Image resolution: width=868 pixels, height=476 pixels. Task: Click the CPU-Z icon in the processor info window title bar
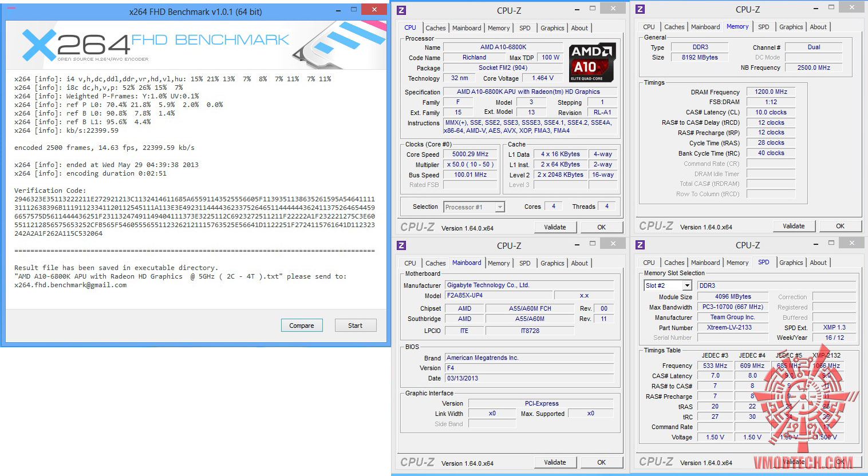pyautogui.click(x=401, y=10)
